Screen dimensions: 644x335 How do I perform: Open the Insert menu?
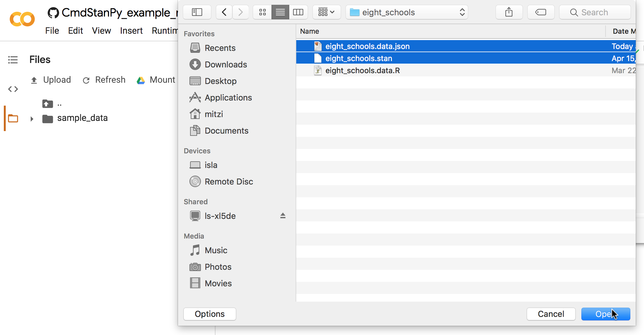click(x=131, y=31)
